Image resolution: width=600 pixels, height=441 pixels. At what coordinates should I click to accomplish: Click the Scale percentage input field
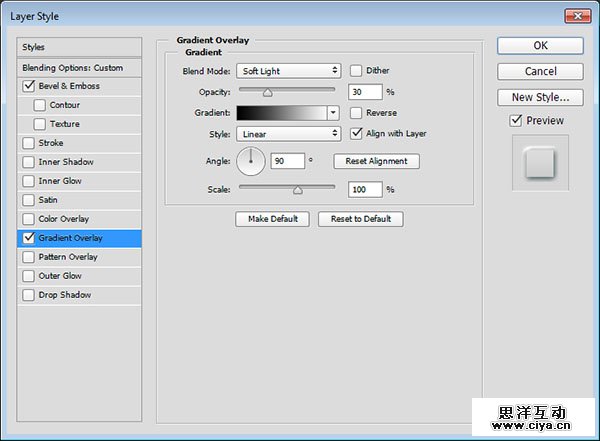tap(365, 189)
